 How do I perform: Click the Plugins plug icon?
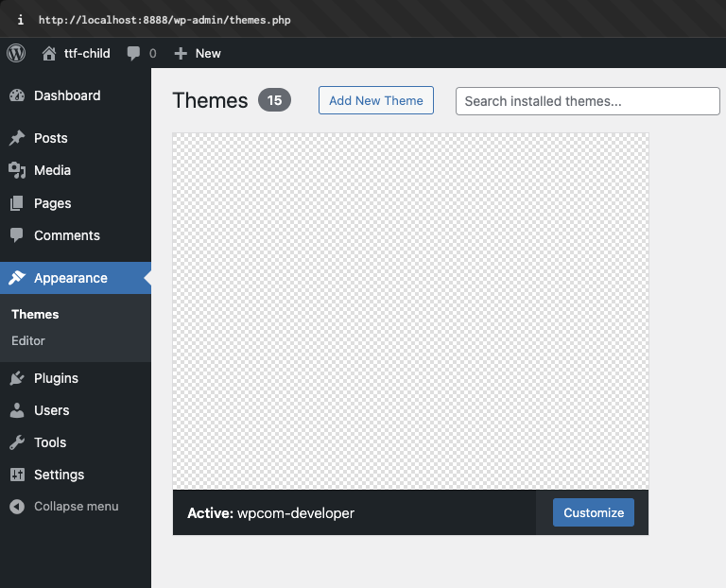point(17,378)
